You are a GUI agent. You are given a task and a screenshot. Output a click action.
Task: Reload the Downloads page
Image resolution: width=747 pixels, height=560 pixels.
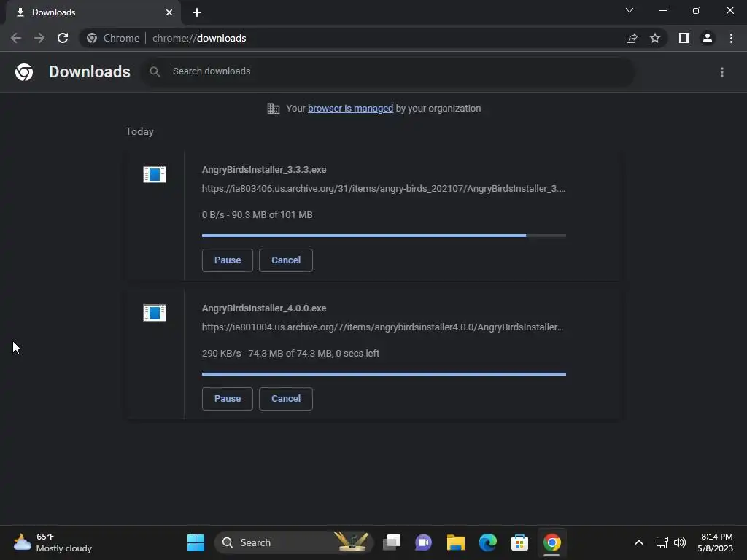(x=63, y=38)
